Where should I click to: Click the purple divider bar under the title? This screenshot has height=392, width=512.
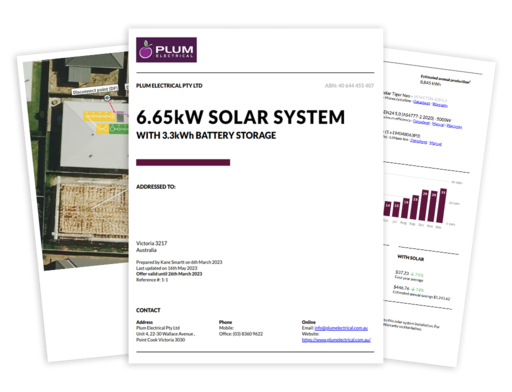pos(183,162)
